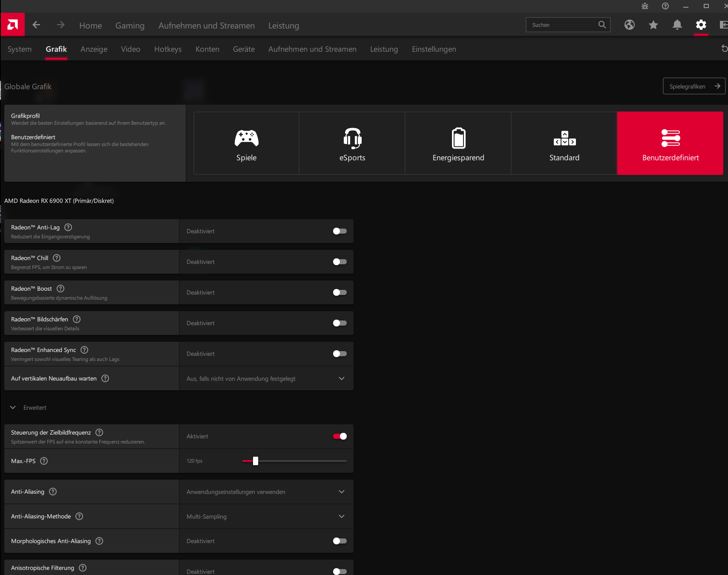Open top-bar Leistung menu

point(284,26)
